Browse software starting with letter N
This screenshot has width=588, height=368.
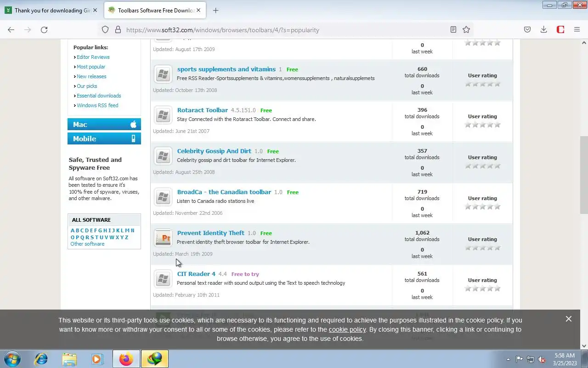tap(132, 231)
